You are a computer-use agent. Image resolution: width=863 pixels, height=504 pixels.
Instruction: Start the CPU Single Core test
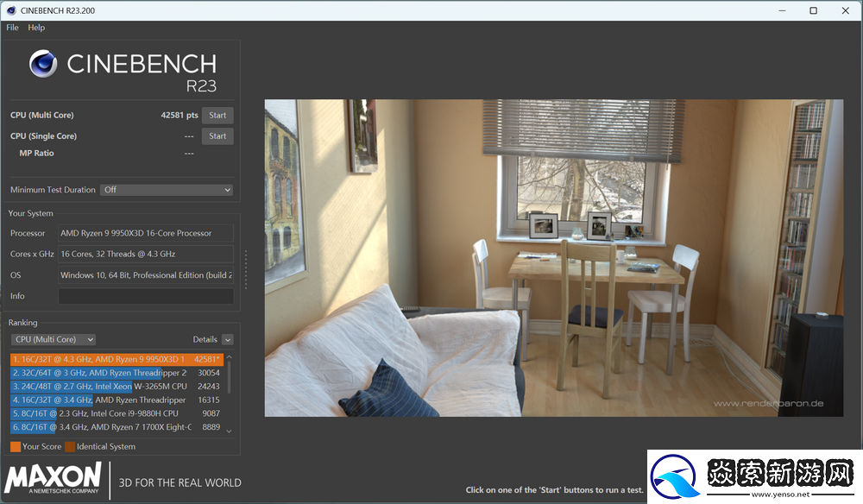pos(217,135)
